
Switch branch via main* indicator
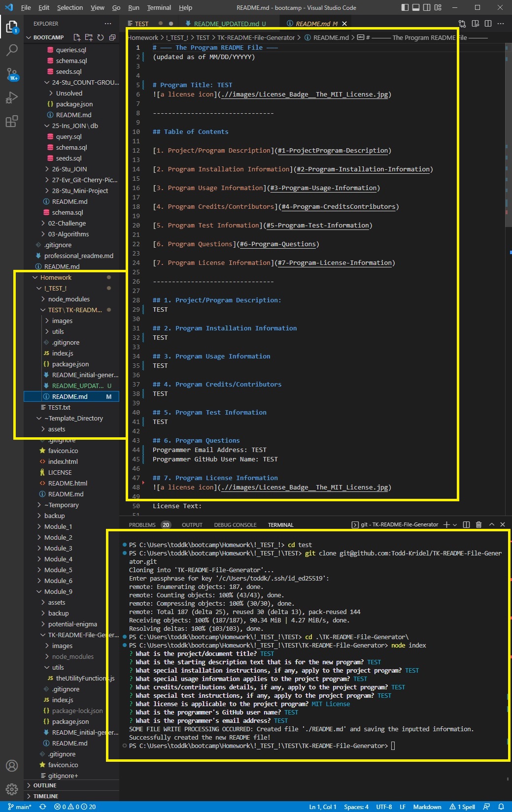tap(20, 807)
